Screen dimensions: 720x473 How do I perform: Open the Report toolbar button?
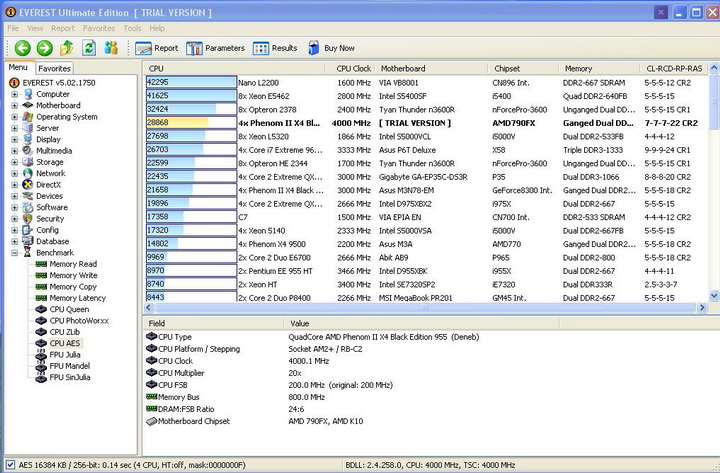(x=157, y=48)
